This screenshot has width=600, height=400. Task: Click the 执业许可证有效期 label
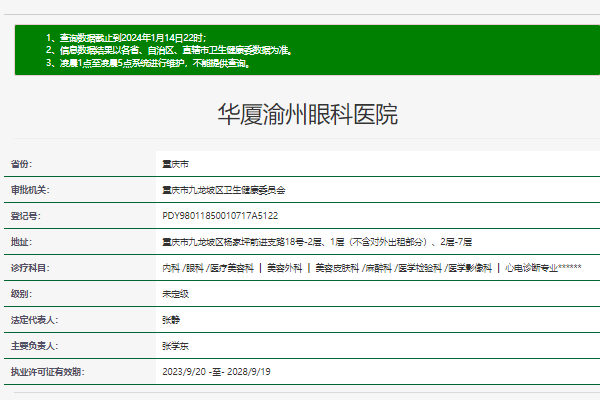[x=48, y=372]
